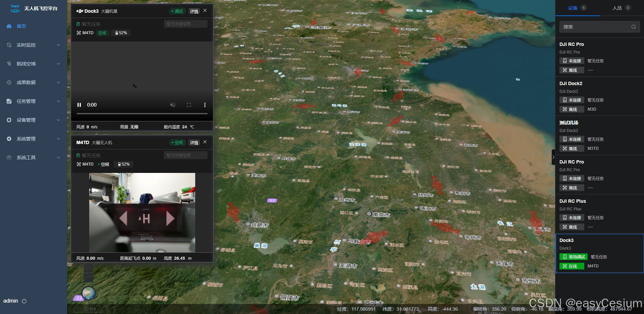This screenshot has width=644, height=314.
Task: Click the 航线空域 sidebar icon
Action: (9, 64)
